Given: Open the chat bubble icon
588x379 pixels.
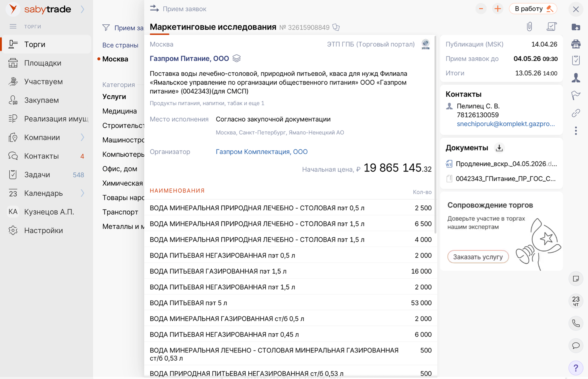Looking at the screenshot, I should pyautogui.click(x=576, y=346).
